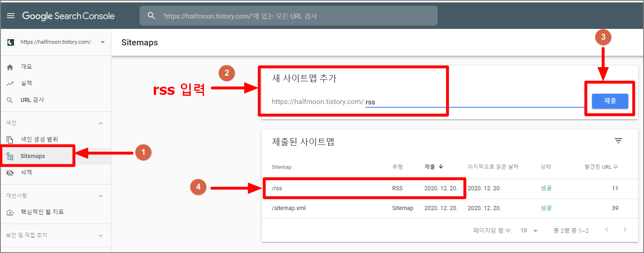Click the halfmoon property moon favicon
The width and height of the screenshot is (644, 253).
pos(11,42)
